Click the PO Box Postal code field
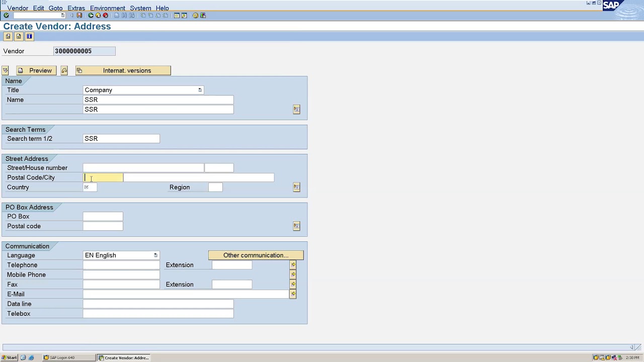Screen dimensions: 644x362 (x=103, y=226)
